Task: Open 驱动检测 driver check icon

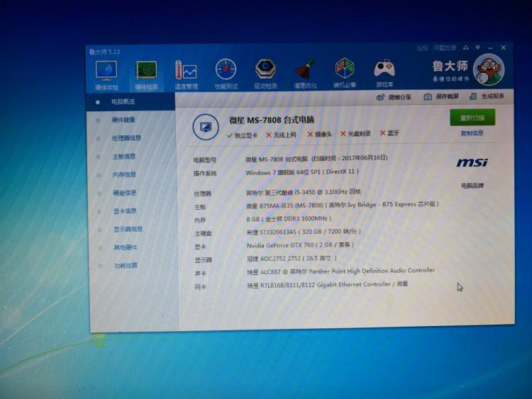Action: pos(265,74)
